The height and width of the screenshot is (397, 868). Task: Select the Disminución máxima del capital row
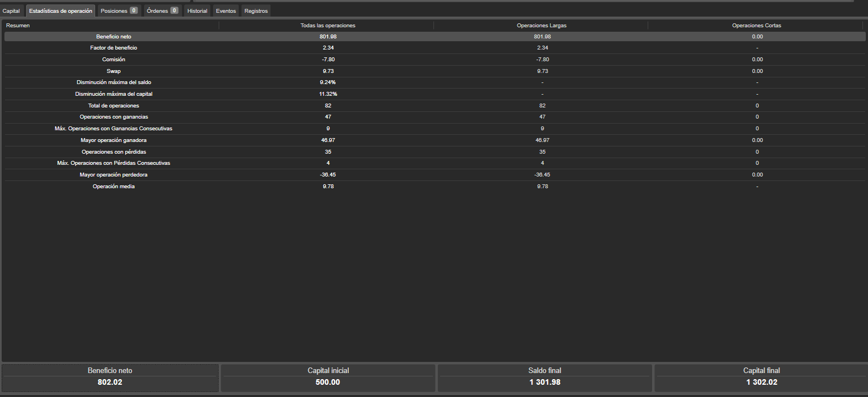click(114, 94)
